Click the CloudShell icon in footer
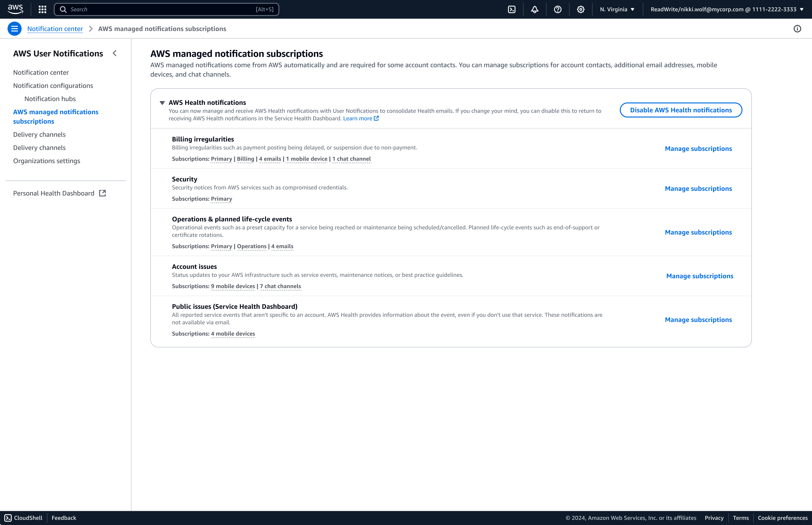The height and width of the screenshot is (525, 812). pos(8,518)
